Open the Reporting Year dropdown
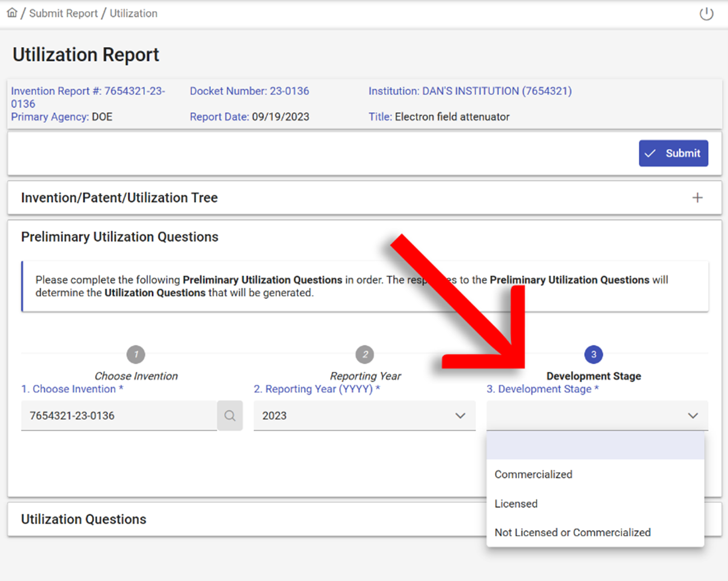The height and width of the screenshot is (581, 728). point(364,416)
